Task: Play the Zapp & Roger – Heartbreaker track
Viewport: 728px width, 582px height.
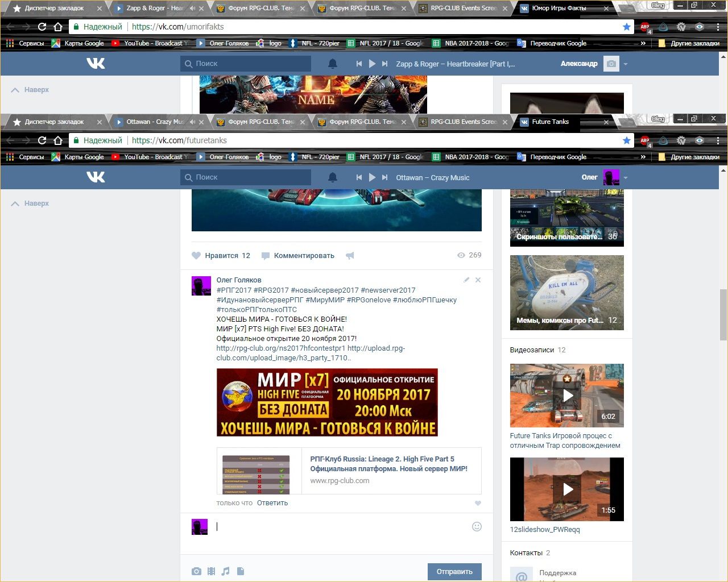Action: (372, 64)
